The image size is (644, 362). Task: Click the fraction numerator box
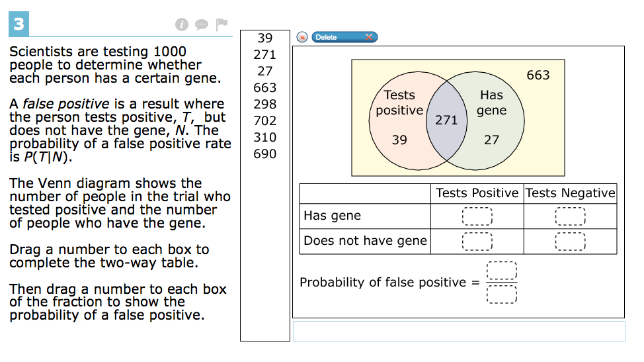tap(501, 271)
